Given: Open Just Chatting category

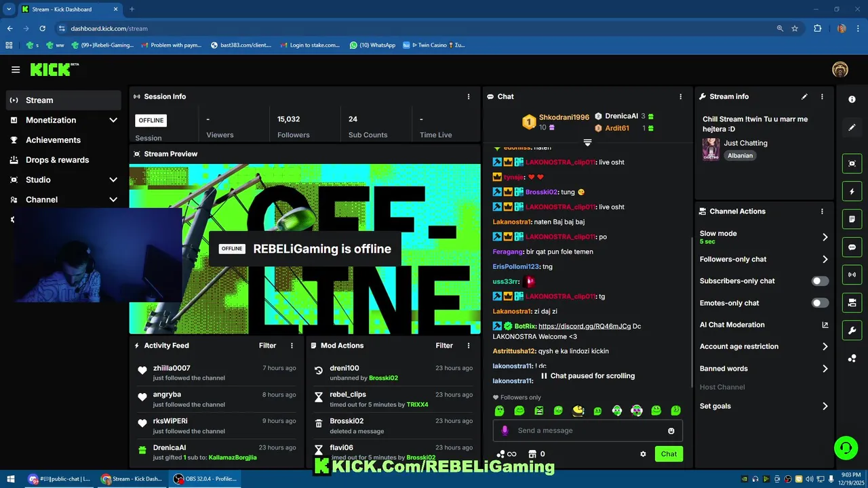Looking at the screenshot, I should pos(745,143).
